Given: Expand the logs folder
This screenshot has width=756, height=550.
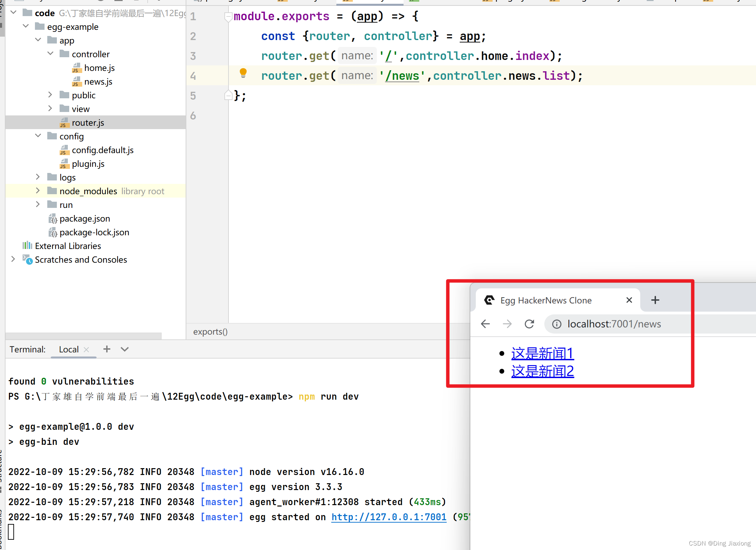Looking at the screenshot, I should click(x=38, y=177).
